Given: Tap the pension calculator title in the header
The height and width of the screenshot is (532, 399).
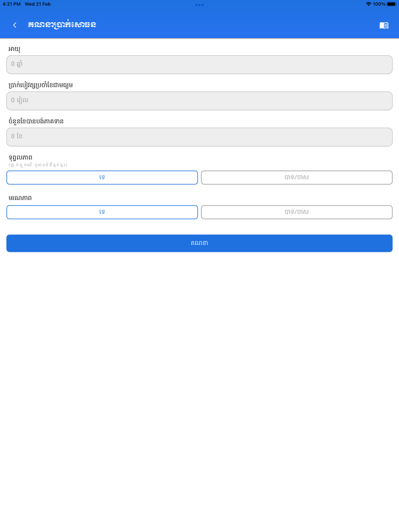Looking at the screenshot, I should point(63,24).
